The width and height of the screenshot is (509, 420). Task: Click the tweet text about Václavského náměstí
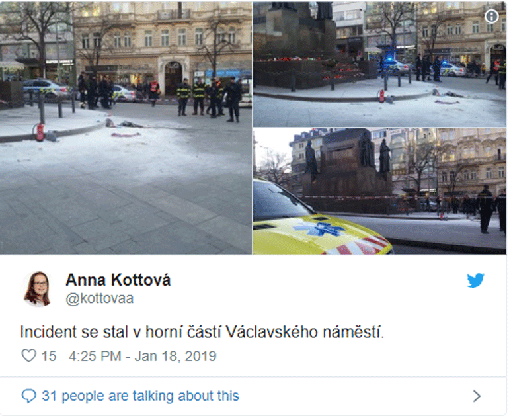(x=202, y=332)
